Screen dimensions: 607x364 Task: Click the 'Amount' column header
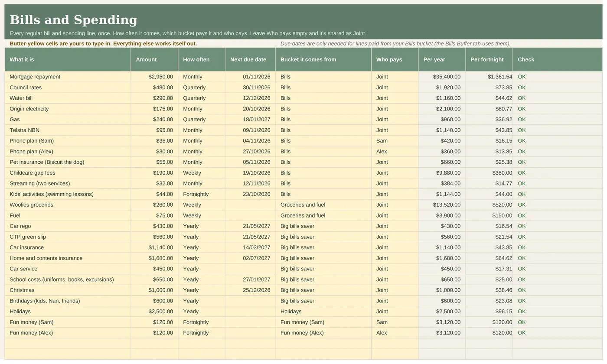tap(154, 59)
